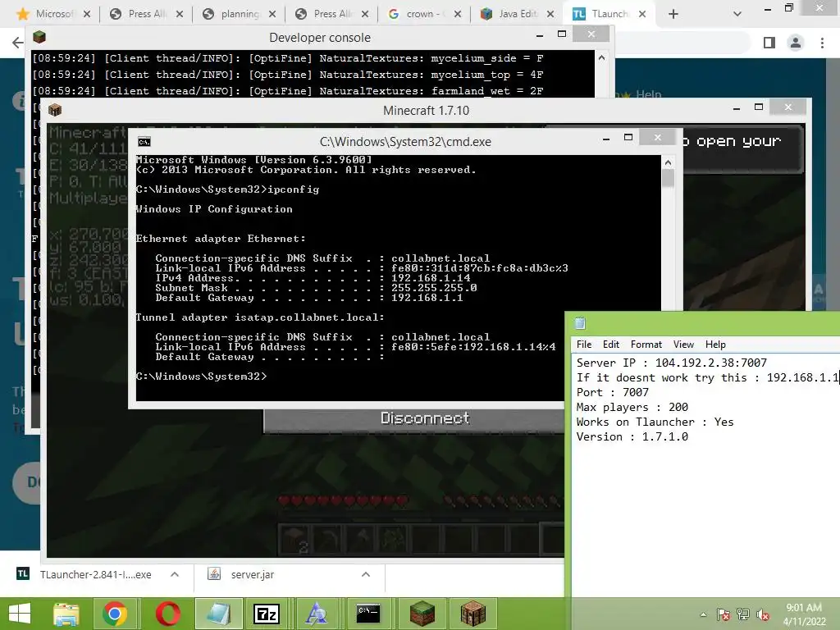The image size is (840, 630).
Task: Switch to the crown Google tab
Action: pyautogui.click(x=425, y=14)
